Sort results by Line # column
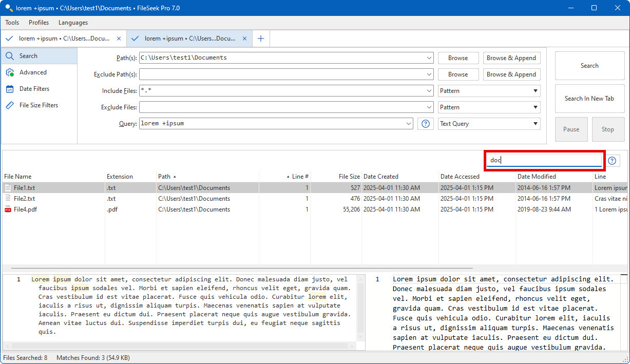 tap(284, 177)
